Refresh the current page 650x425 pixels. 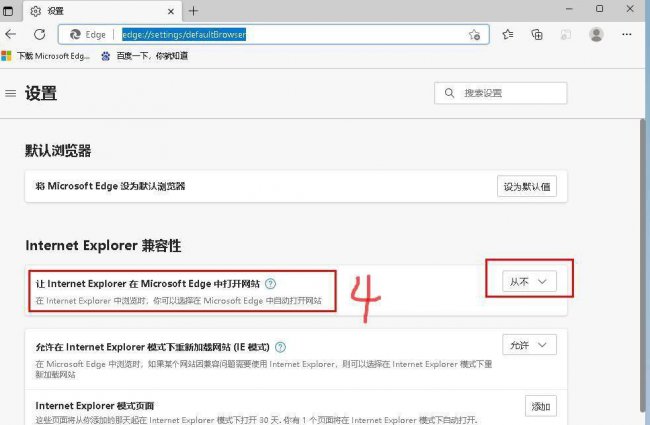[x=40, y=34]
